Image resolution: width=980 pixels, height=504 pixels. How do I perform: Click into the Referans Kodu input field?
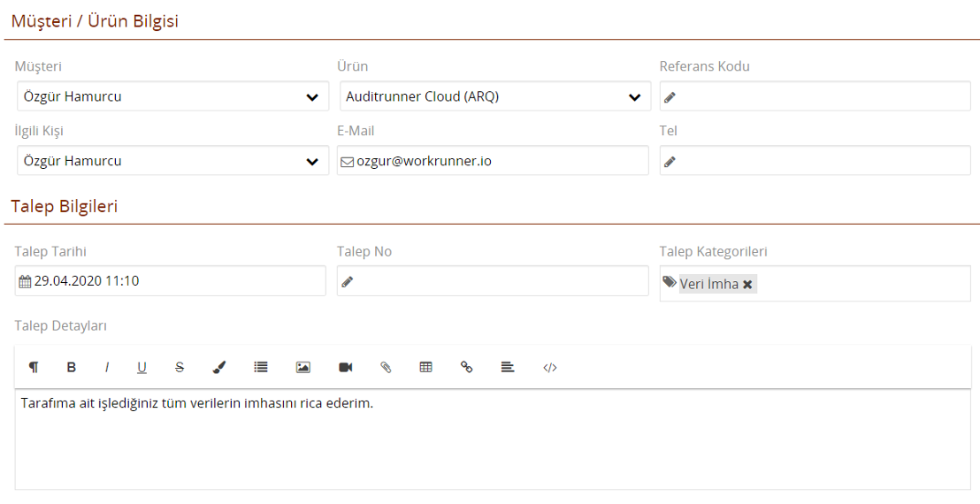[815, 96]
